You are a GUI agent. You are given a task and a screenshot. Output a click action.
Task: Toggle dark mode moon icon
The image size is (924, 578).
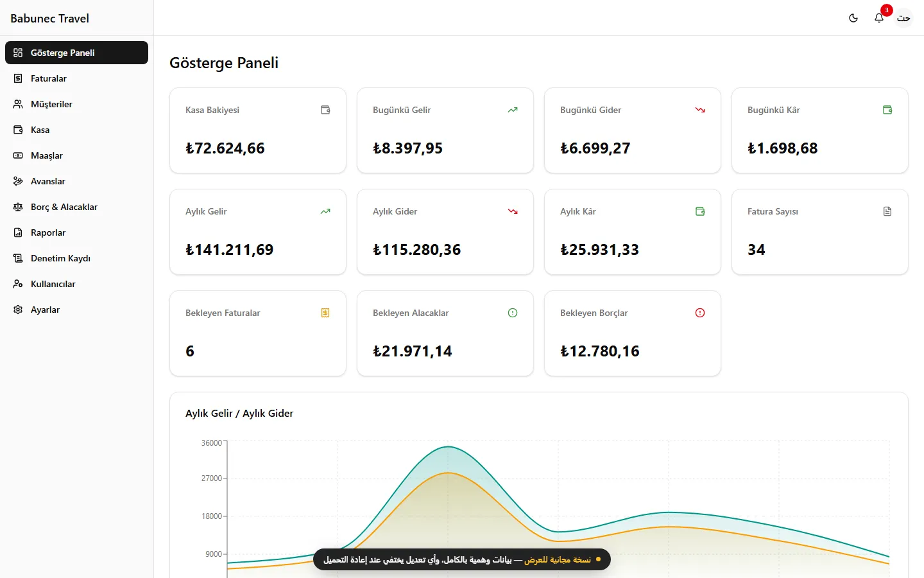[853, 18]
